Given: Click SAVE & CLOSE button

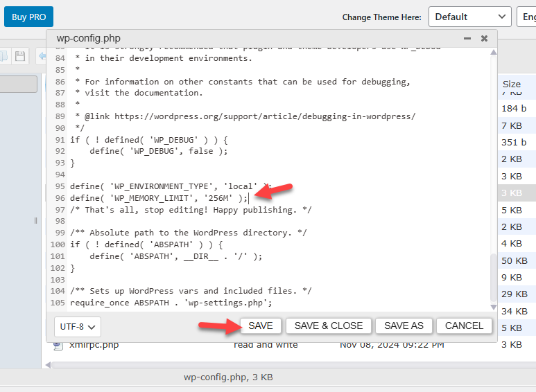Looking at the screenshot, I should coord(329,326).
